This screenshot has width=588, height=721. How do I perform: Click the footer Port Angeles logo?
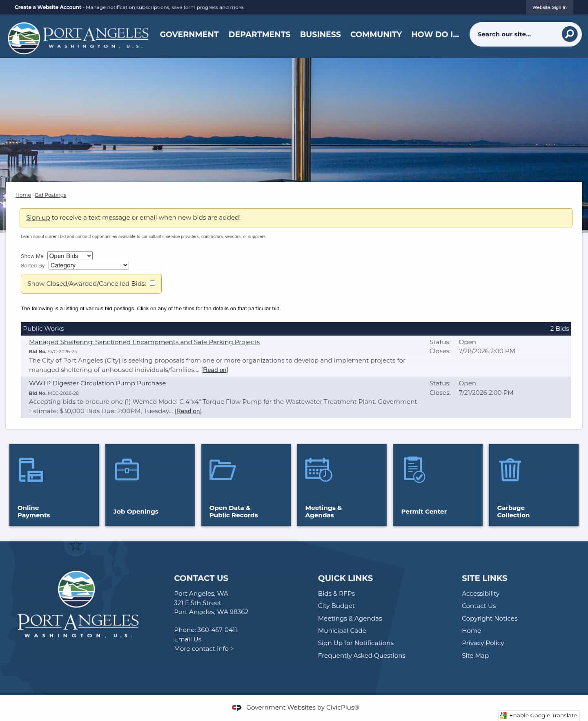point(78,604)
